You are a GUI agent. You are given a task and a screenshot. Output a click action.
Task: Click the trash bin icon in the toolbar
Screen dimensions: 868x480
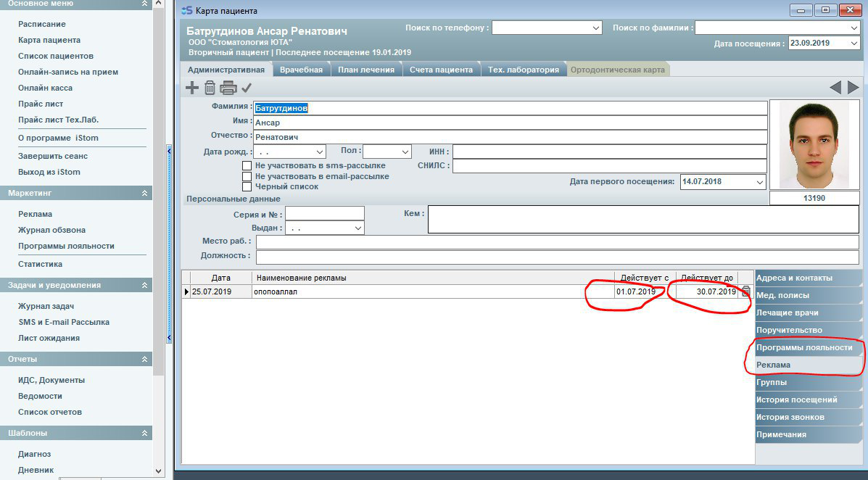coord(210,88)
